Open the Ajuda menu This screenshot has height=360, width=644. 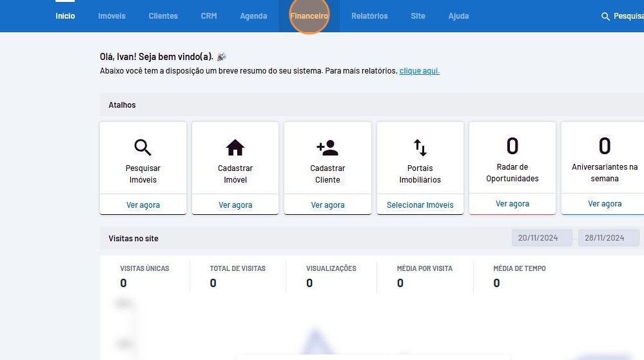458,16
